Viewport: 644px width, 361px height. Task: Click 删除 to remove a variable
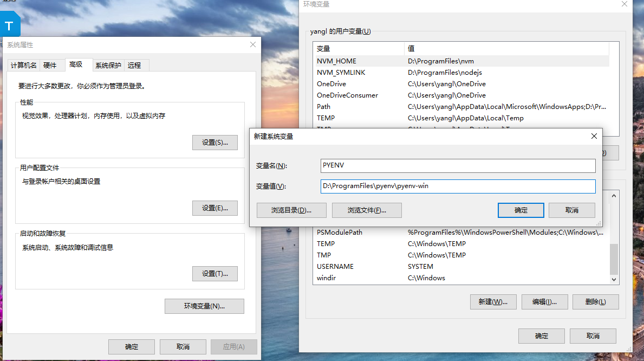[595, 301]
